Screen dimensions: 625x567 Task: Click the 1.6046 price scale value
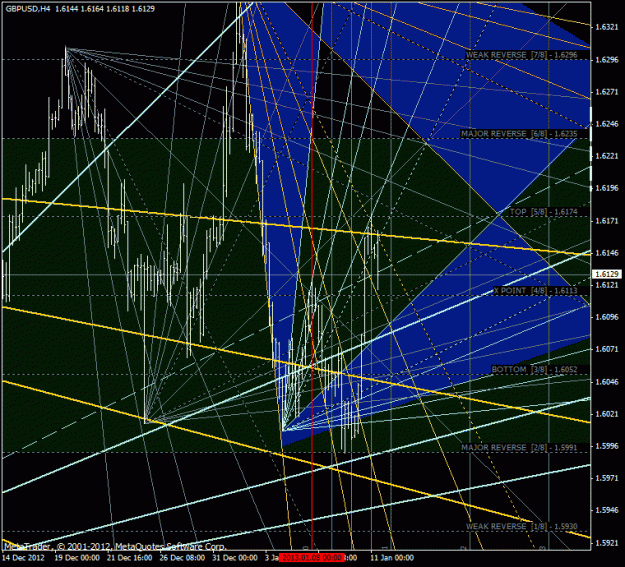click(x=606, y=382)
